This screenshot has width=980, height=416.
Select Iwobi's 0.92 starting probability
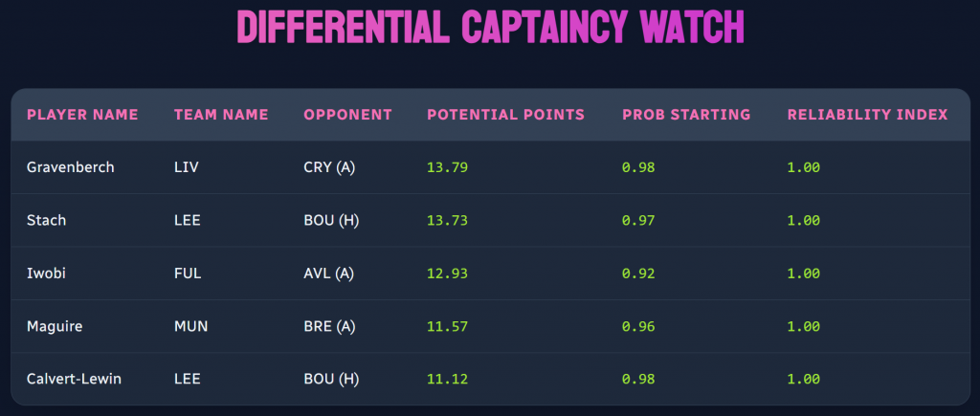tap(637, 274)
